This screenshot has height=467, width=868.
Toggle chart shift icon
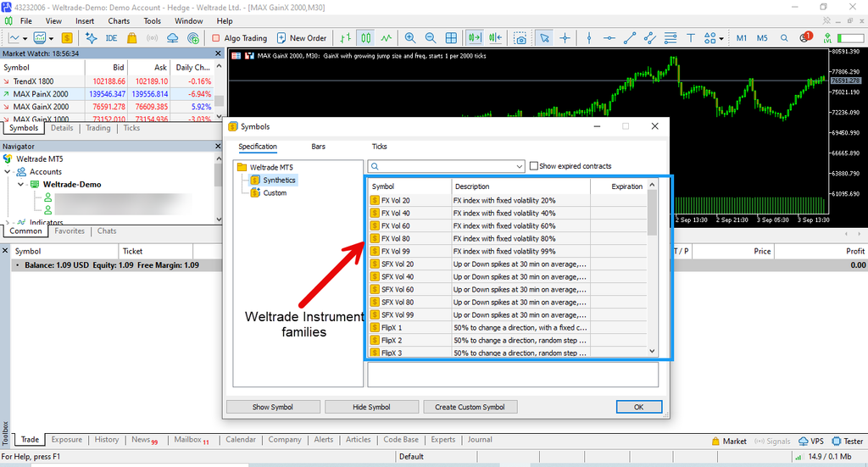(495, 38)
